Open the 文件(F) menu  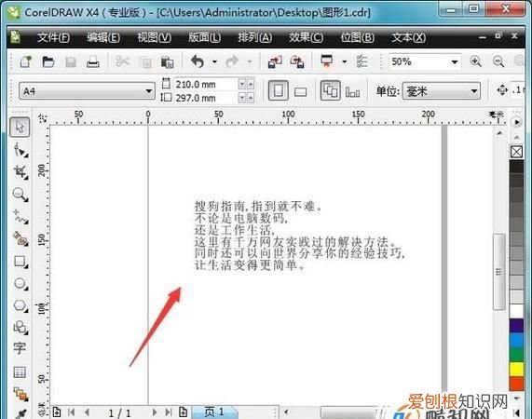pyautogui.click(x=54, y=37)
